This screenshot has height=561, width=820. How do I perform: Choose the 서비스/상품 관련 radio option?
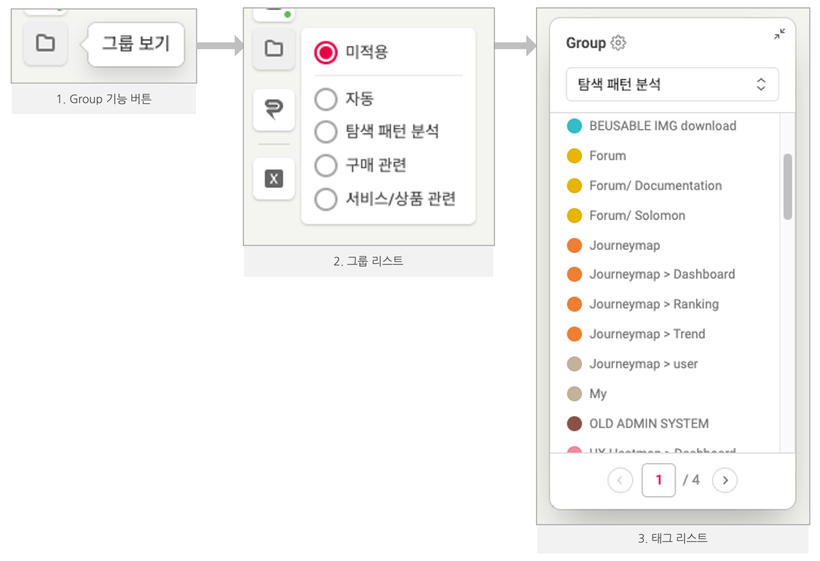pos(326,199)
